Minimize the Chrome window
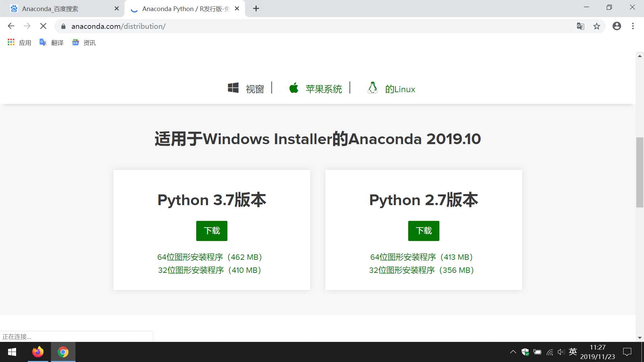Screen dimensions: 644x362 pyautogui.click(x=586, y=7)
